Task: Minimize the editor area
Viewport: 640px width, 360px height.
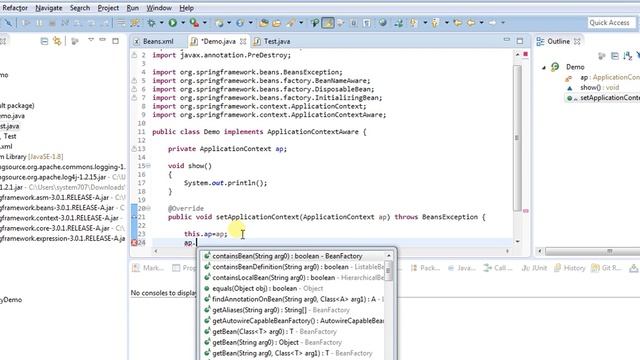Action: coord(507,40)
